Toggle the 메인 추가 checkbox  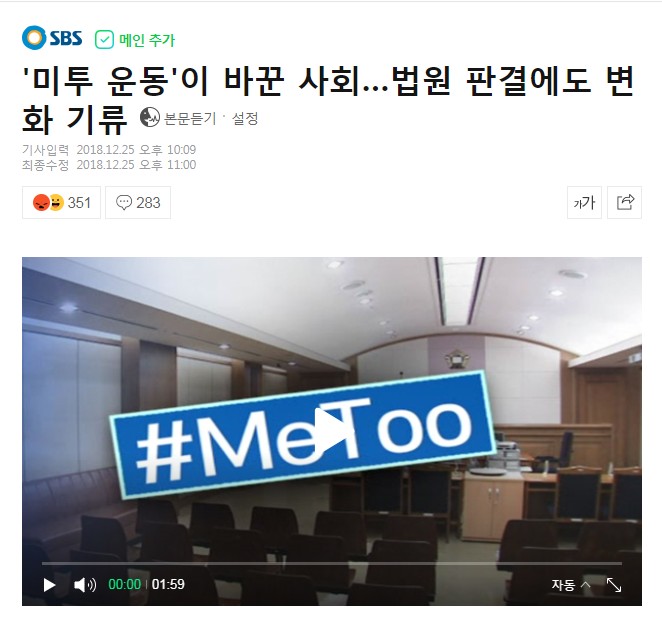point(104,40)
